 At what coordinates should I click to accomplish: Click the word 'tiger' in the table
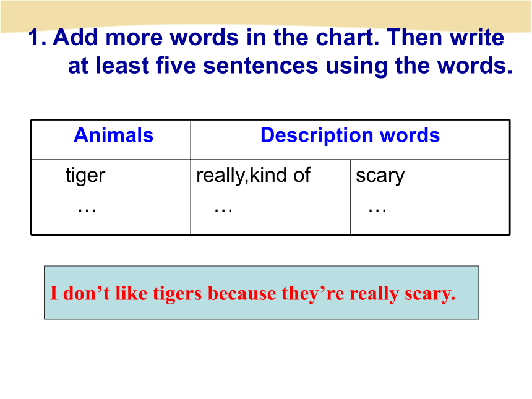[85, 176]
